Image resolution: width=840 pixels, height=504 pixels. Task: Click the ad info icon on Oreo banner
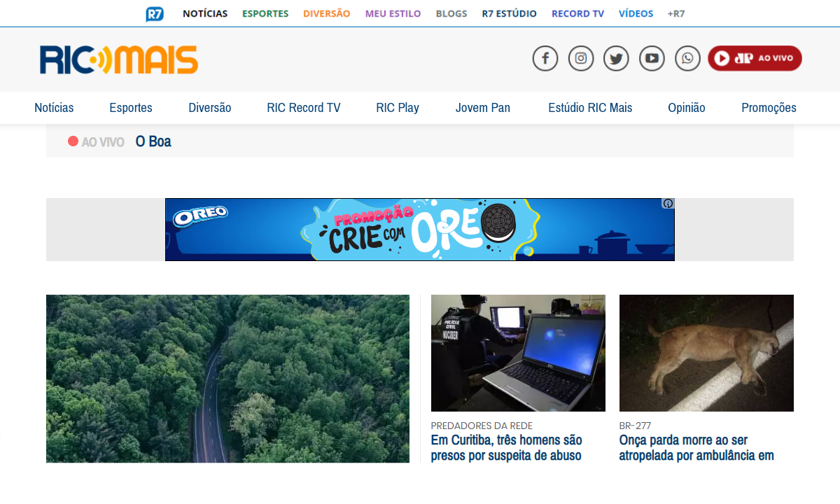coord(668,204)
